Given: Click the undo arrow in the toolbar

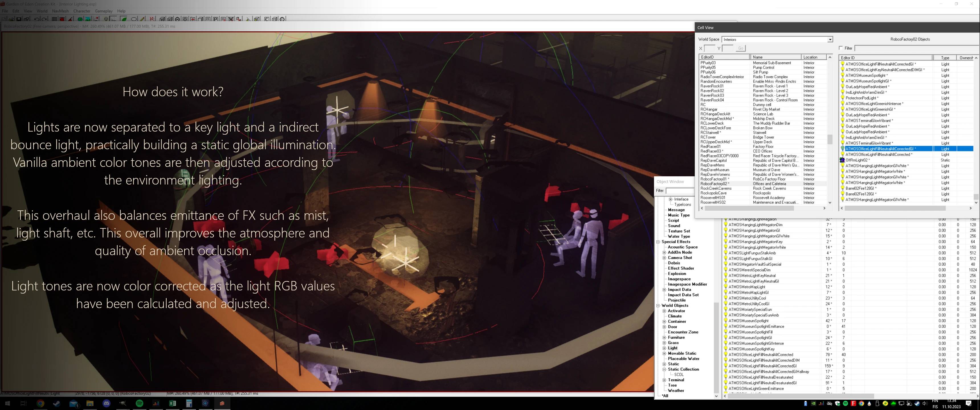Looking at the screenshot, I should point(36,19).
